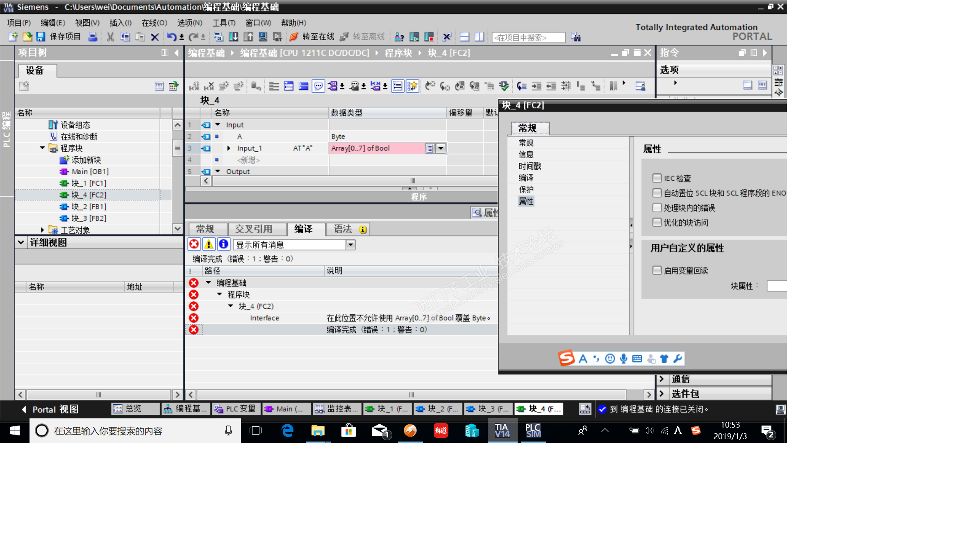Click the yellow warning filter icon

209,244
